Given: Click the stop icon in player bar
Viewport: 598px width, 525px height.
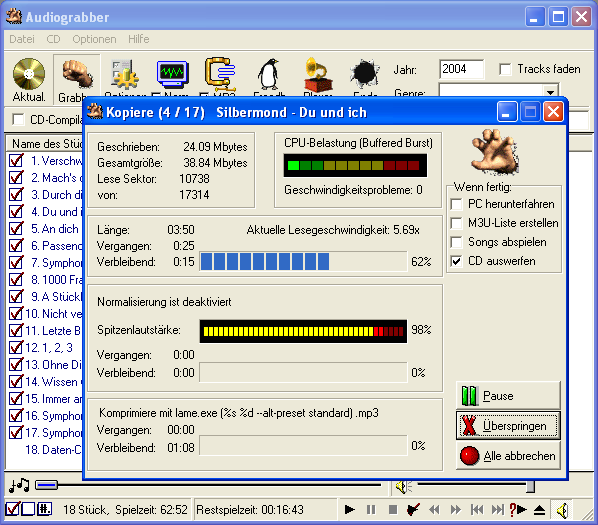Looking at the screenshot, I should tap(392, 509).
